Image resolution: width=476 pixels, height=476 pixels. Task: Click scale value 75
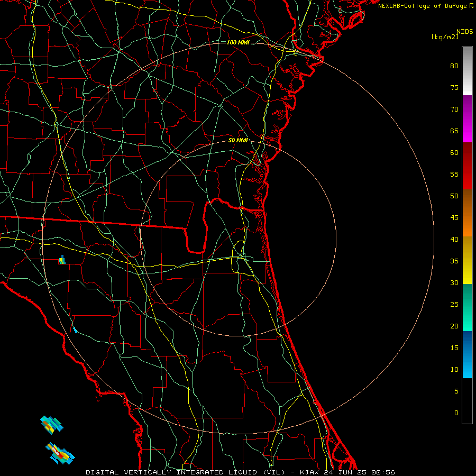tap(454, 87)
